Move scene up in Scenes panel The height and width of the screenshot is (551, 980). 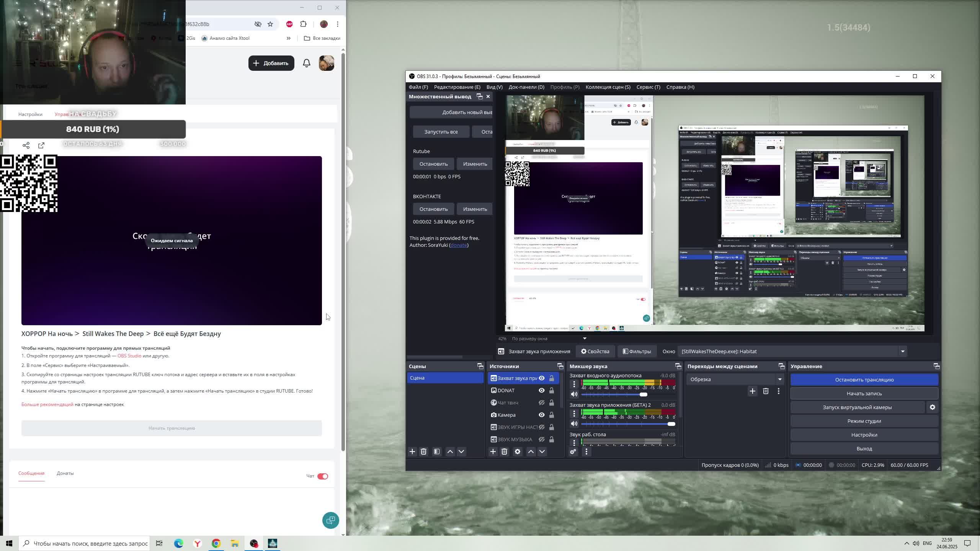click(x=450, y=452)
